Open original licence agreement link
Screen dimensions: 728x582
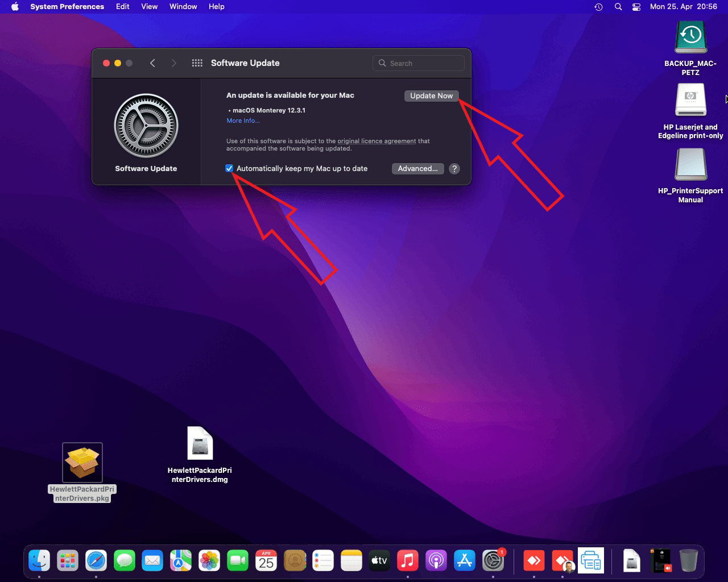[x=377, y=141]
